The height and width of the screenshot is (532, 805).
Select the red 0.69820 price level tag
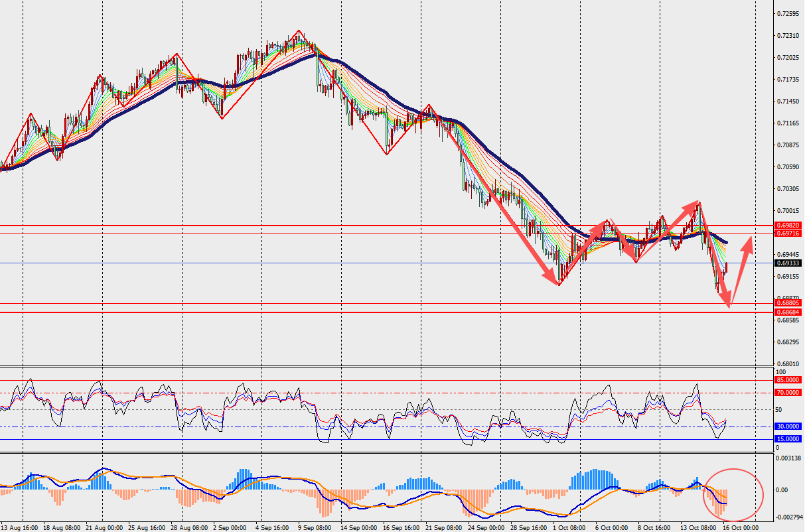788,226
